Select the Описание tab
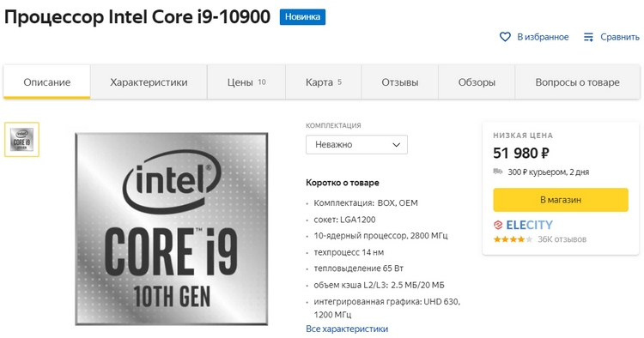 pos(47,82)
